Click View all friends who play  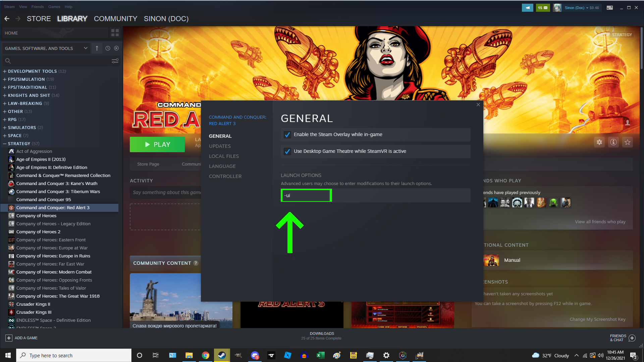click(600, 222)
